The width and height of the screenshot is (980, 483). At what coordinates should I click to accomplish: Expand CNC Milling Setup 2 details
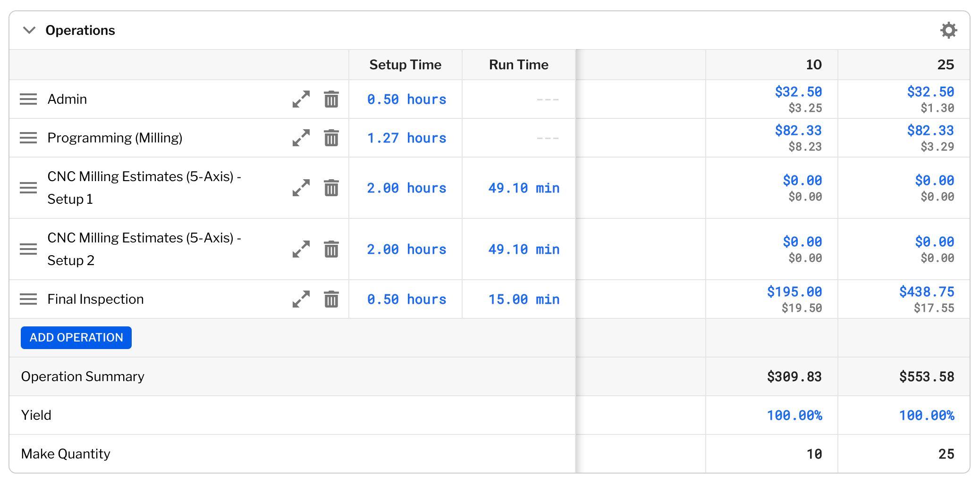[x=300, y=249]
